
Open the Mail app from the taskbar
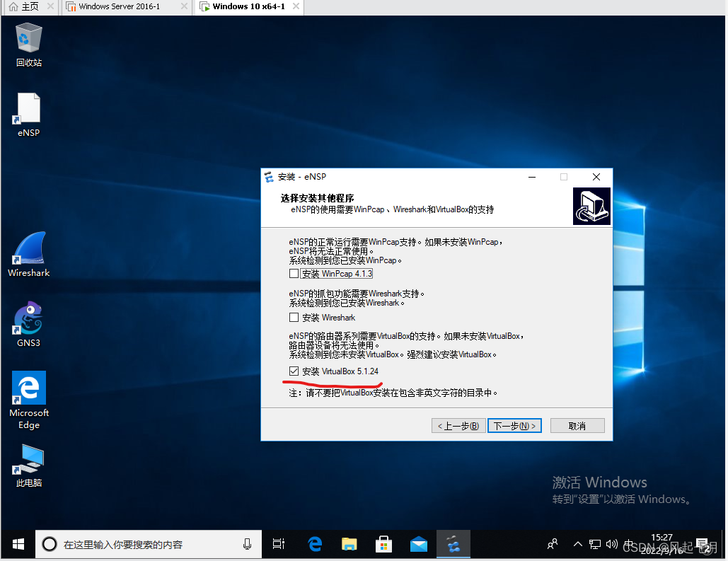coord(418,544)
